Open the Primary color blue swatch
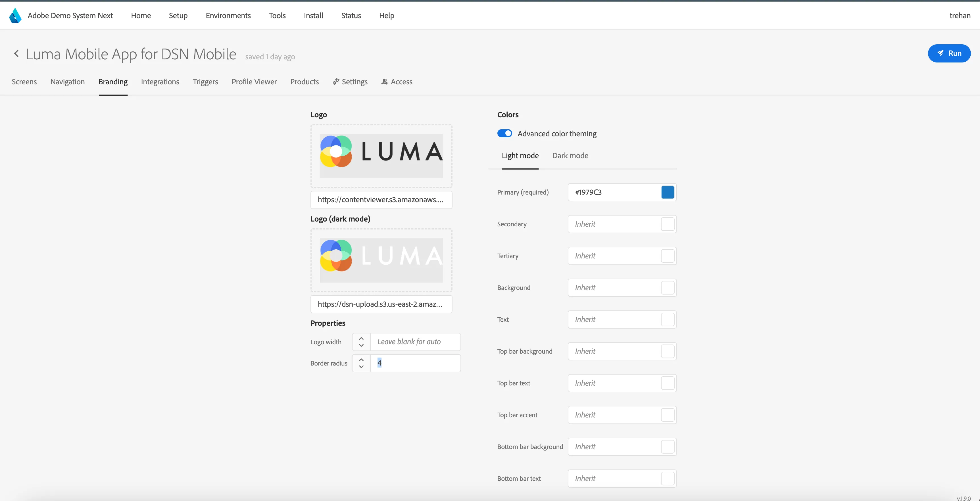Viewport: 980px width, 501px height. click(x=667, y=192)
